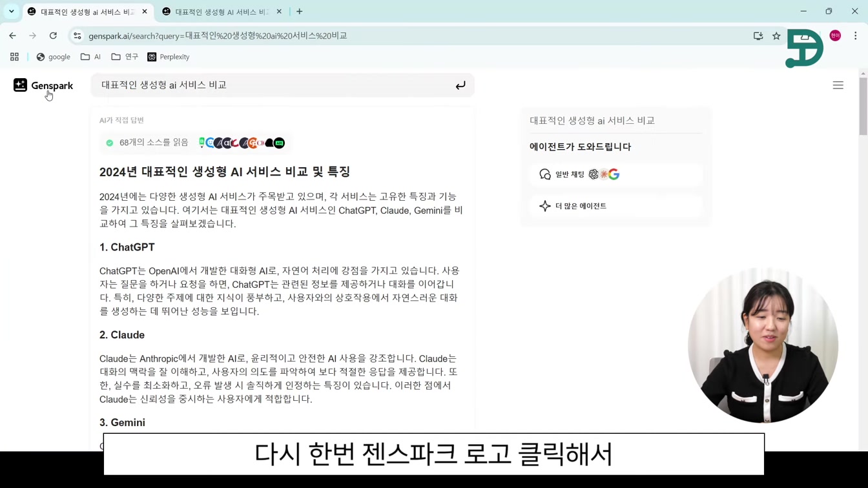Bookmark this page with the star icon
The height and width of the screenshot is (488, 868).
(x=776, y=36)
